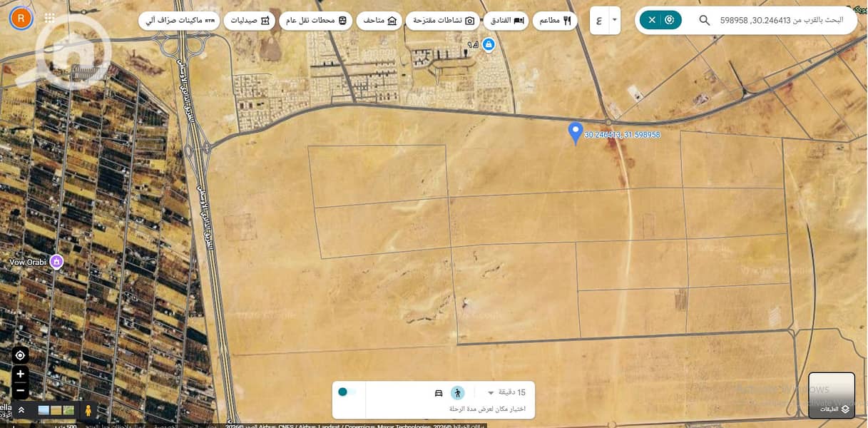The height and width of the screenshot is (428, 868).
Task: Click the Street View pegman
Action: (x=88, y=410)
